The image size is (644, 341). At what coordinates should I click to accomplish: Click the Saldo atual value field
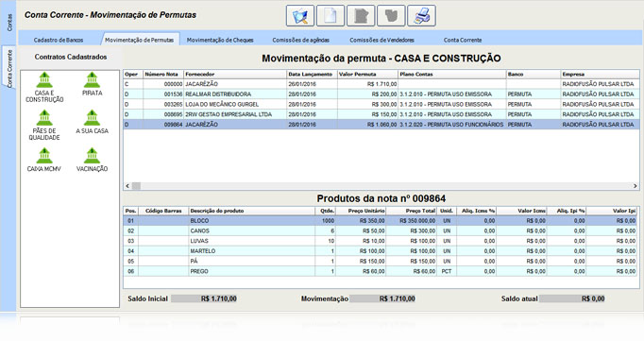(x=572, y=298)
